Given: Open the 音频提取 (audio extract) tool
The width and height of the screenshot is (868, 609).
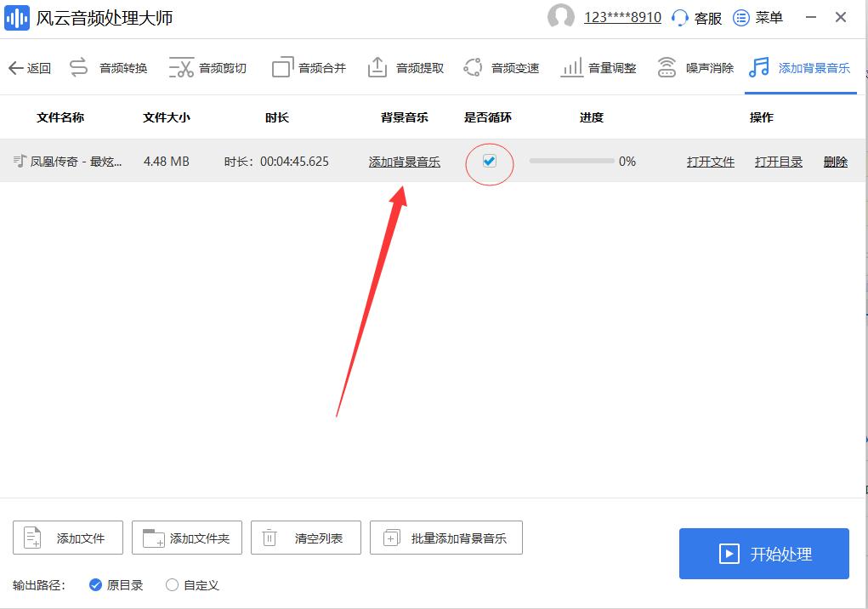Looking at the screenshot, I should click(377, 66).
